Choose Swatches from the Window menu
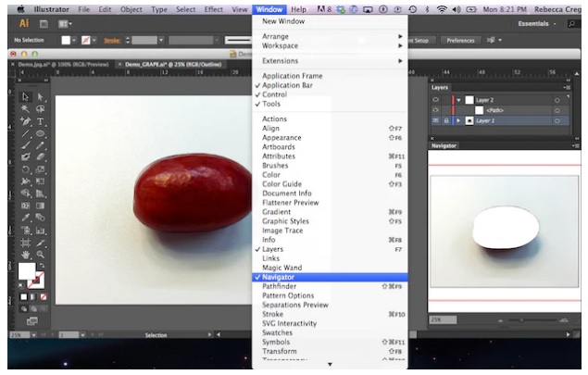This screenshot has height=375, width=588. (330, 332)
